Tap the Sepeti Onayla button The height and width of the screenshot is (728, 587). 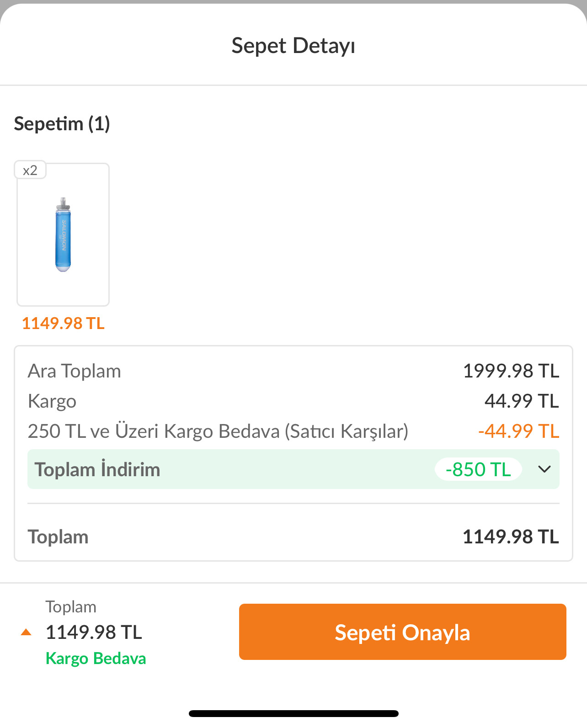[x=402, y=632]
